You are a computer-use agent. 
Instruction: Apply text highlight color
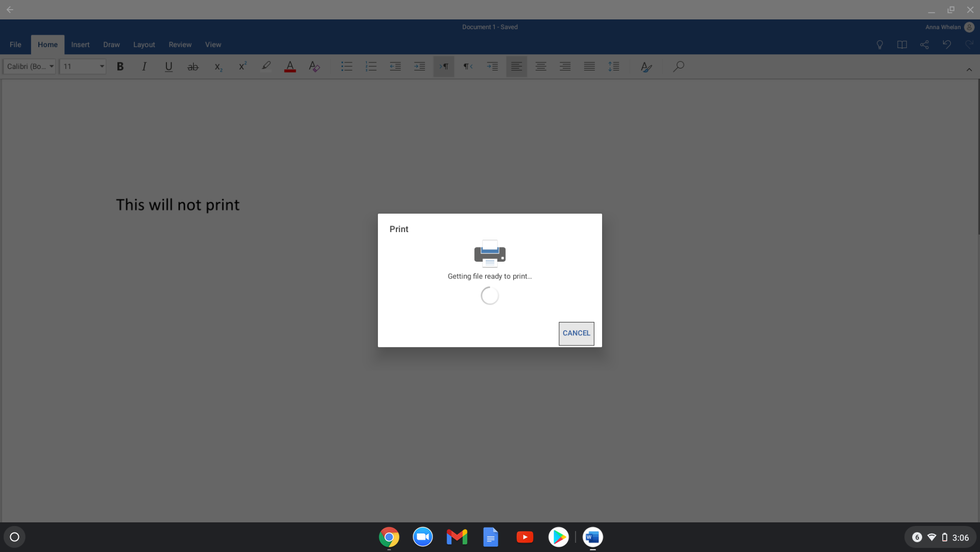pyautogui.click(x=266, y=66)
